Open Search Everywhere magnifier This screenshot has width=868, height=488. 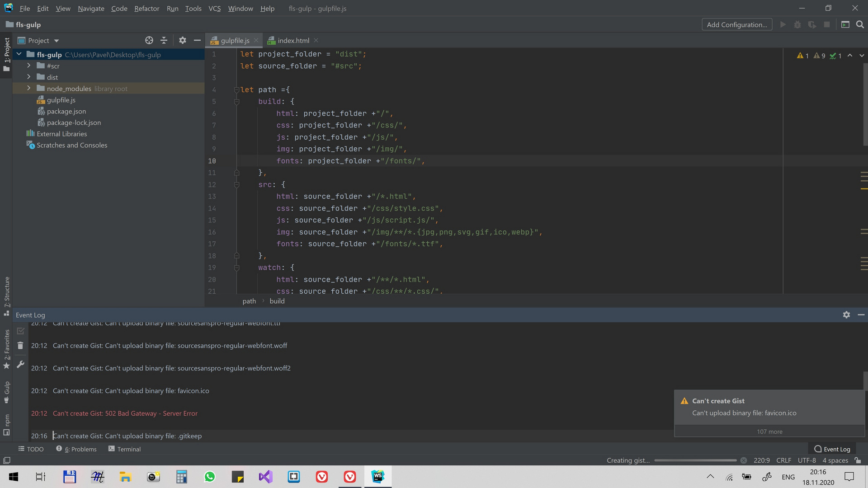point(860,24)
